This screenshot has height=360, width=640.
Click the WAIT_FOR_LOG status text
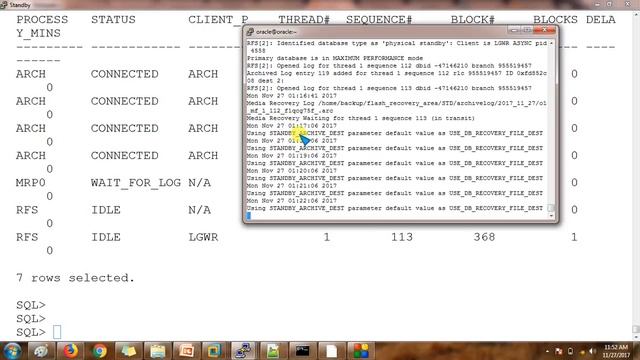[136, 182]
